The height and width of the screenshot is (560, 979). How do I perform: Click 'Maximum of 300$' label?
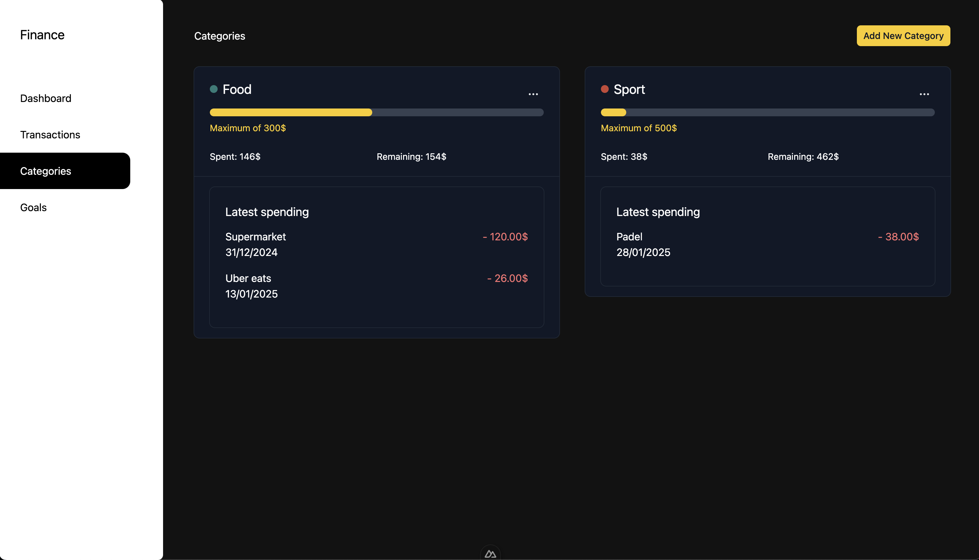[248, 128]
